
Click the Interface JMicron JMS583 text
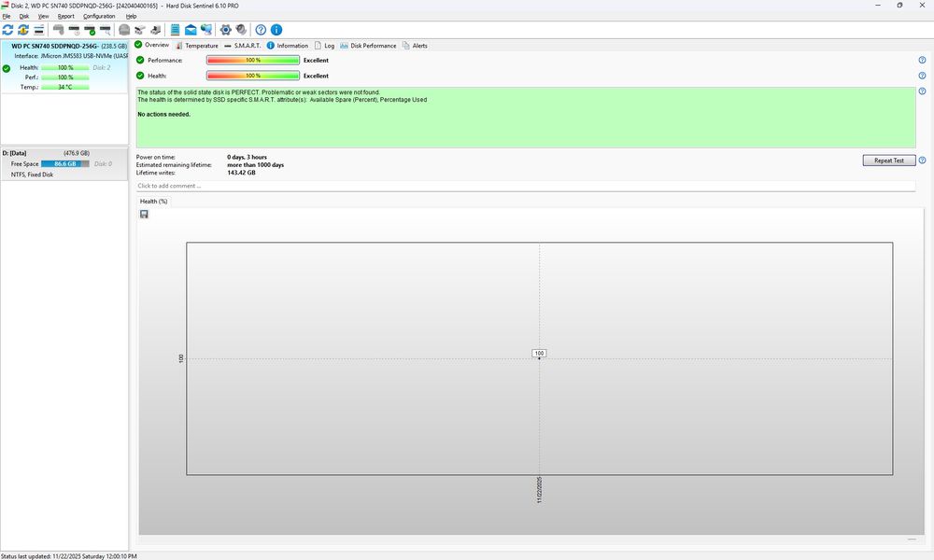(72, 55)
